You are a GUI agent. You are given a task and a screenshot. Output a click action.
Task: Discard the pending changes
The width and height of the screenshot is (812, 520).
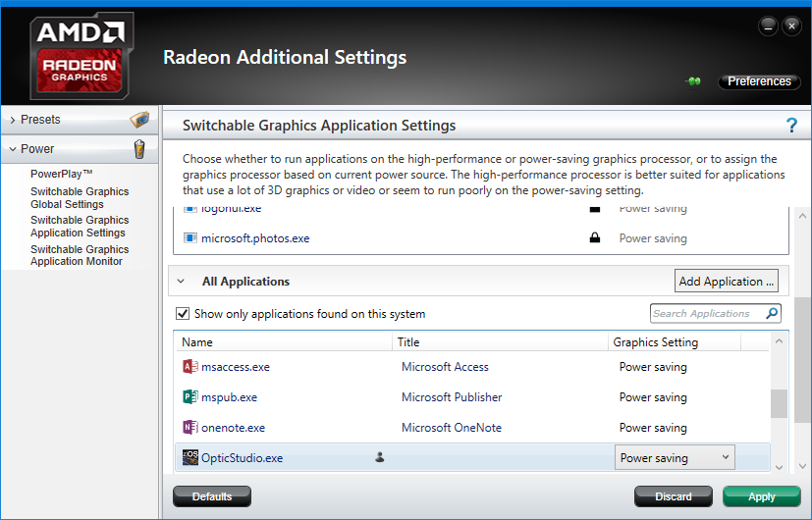tap(674, 496)
